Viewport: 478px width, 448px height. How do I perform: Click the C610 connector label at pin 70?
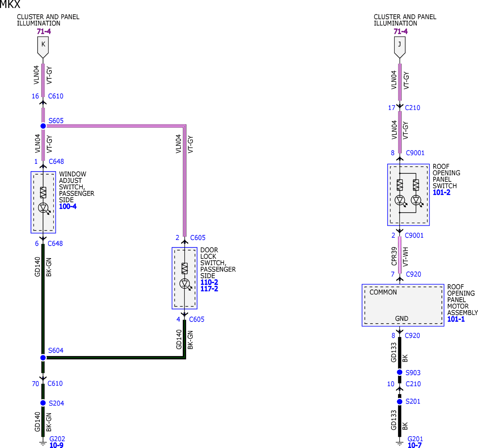tap(55, 383)
